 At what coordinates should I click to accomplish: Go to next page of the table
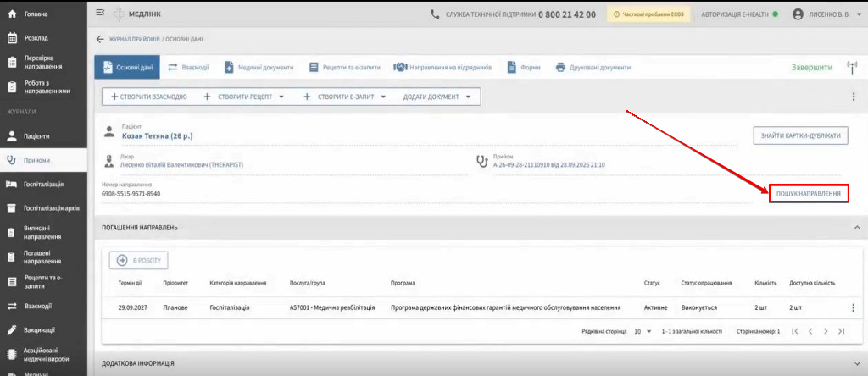pyautogui.click(x=826, y=331)
